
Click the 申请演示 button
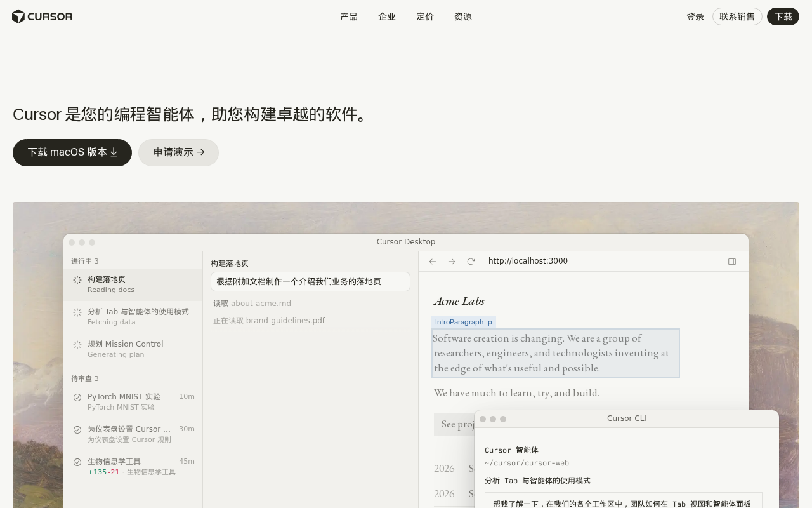click(x=178, y=152)
